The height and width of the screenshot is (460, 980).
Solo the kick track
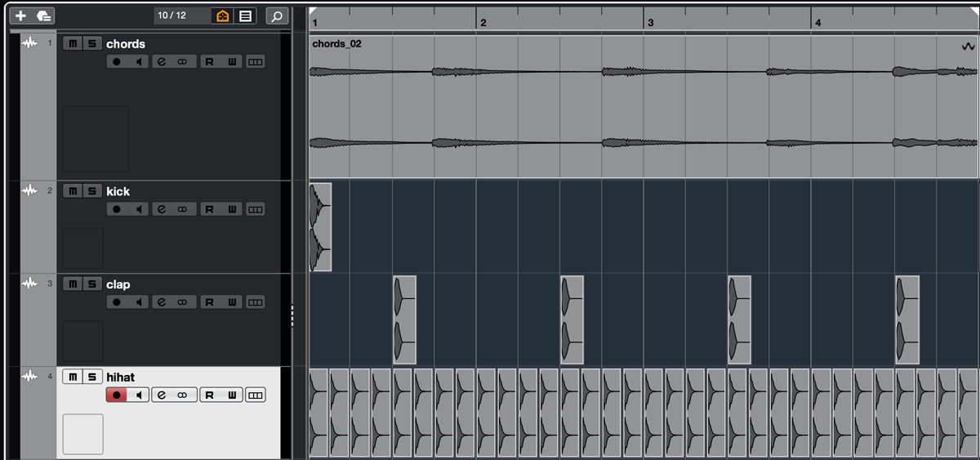(91, 191)
